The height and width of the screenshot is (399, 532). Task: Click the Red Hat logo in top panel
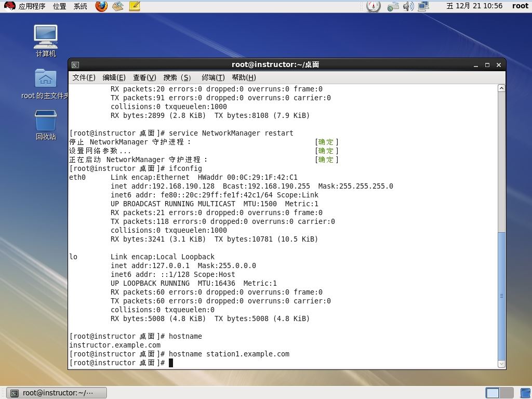9,6
